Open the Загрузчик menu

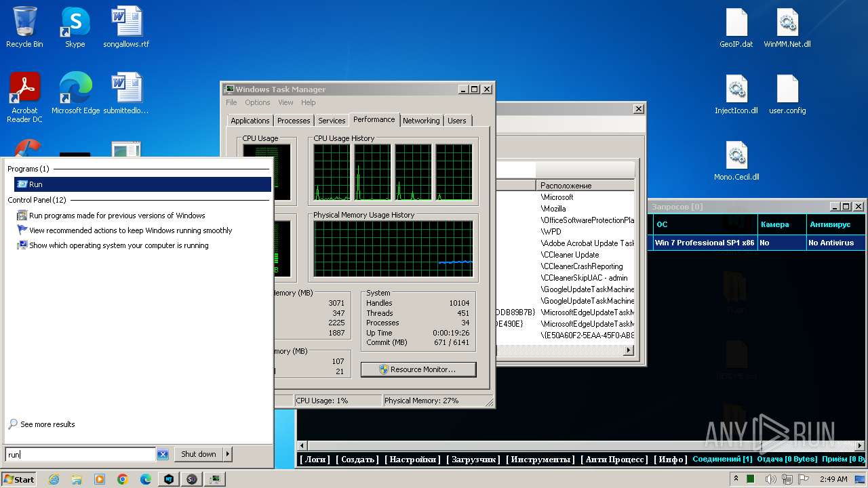473,460
